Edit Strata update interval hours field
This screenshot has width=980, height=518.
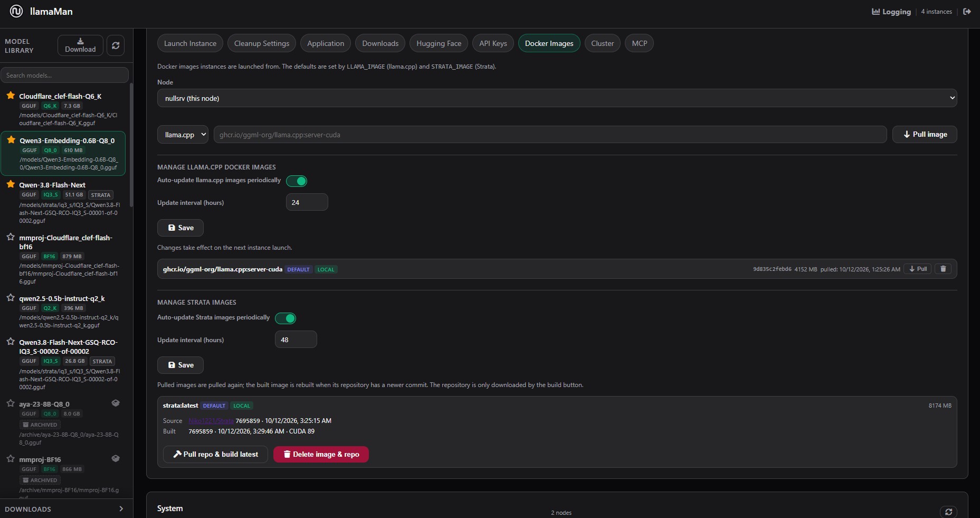[x=296, y=340]
